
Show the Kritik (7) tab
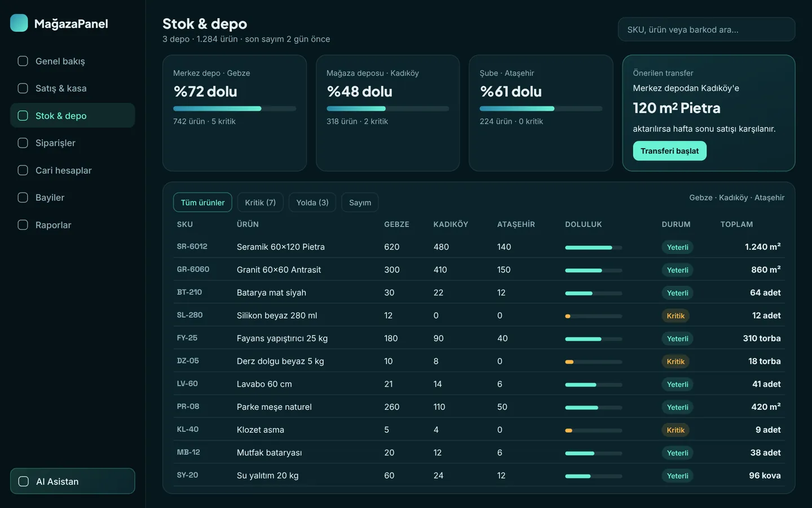[x=260, y=203]
